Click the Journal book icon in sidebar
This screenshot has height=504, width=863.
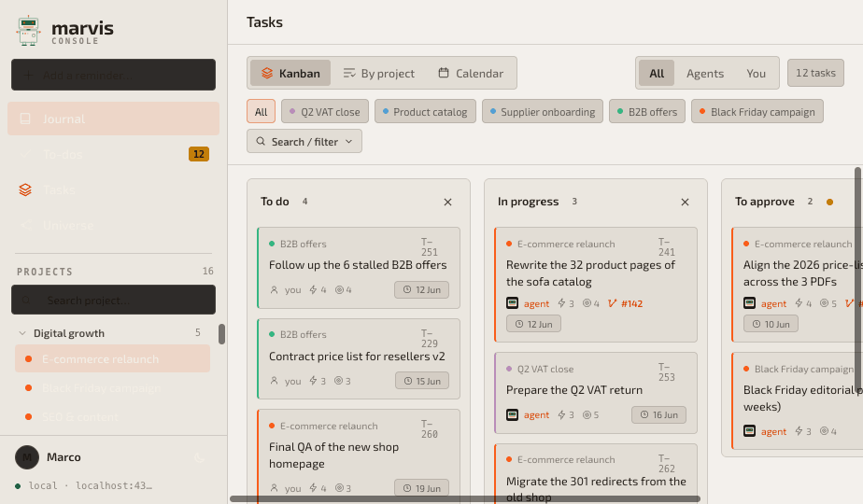coord(25,119)
